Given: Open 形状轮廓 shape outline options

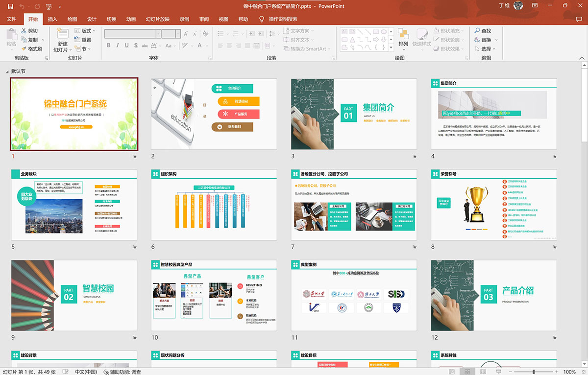Looking at the screenshot, I should (x=448, y=40).
